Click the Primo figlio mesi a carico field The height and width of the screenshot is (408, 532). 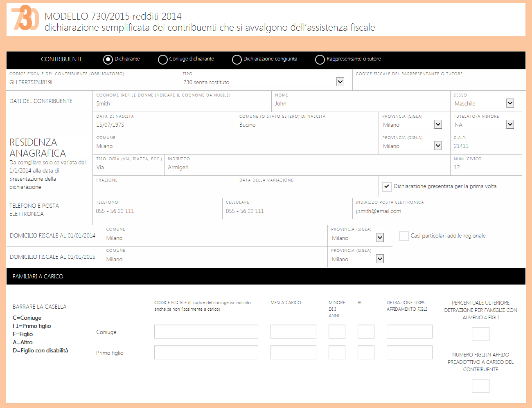pyautogui.click(x=293, y=352)
